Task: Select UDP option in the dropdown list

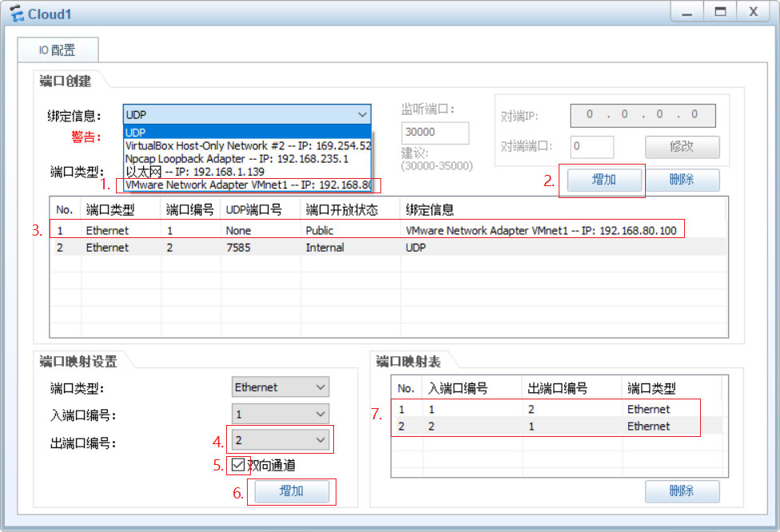Action: click(247, 133)
